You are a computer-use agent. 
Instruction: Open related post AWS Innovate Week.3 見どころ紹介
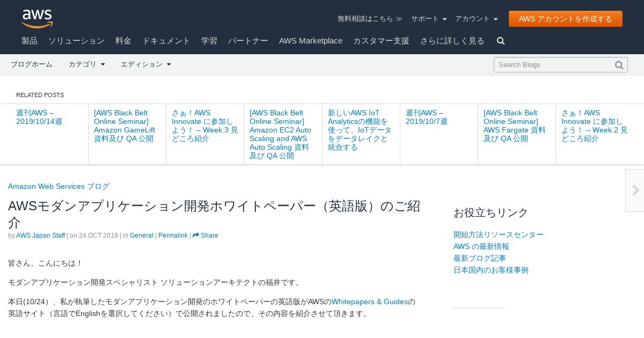click(205, 126)
